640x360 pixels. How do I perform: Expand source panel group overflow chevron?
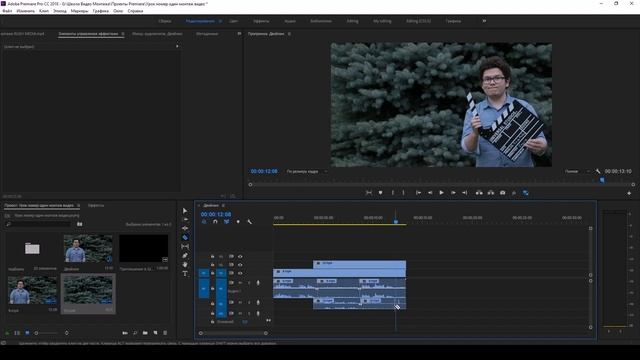(239, 34)
